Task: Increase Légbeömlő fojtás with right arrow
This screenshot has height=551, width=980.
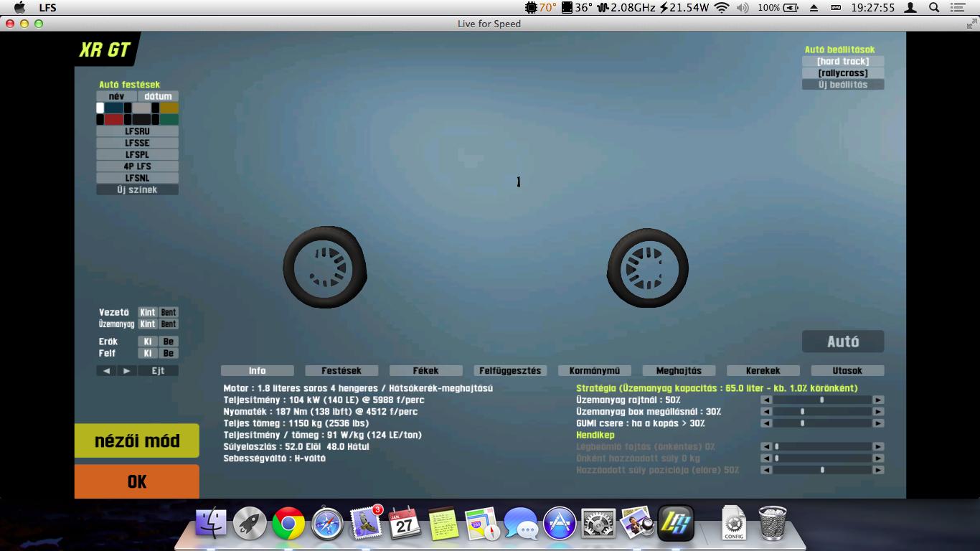Action: point(878,447)
